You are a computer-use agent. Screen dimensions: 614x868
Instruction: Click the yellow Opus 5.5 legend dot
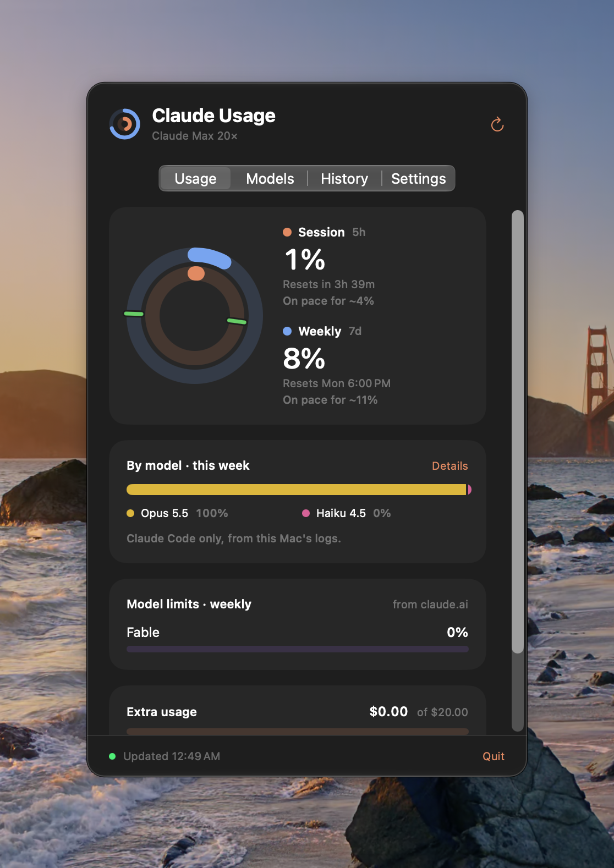click(x=130, y=513)
